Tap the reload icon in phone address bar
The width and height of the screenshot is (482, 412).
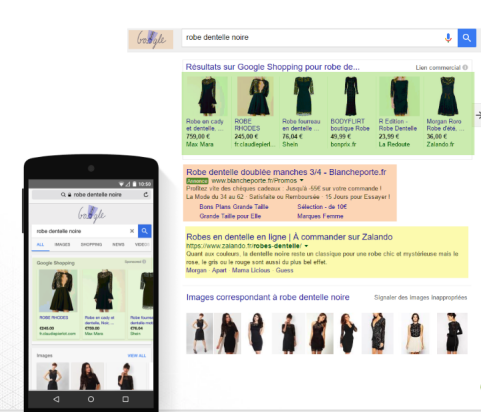coord(146,194)
